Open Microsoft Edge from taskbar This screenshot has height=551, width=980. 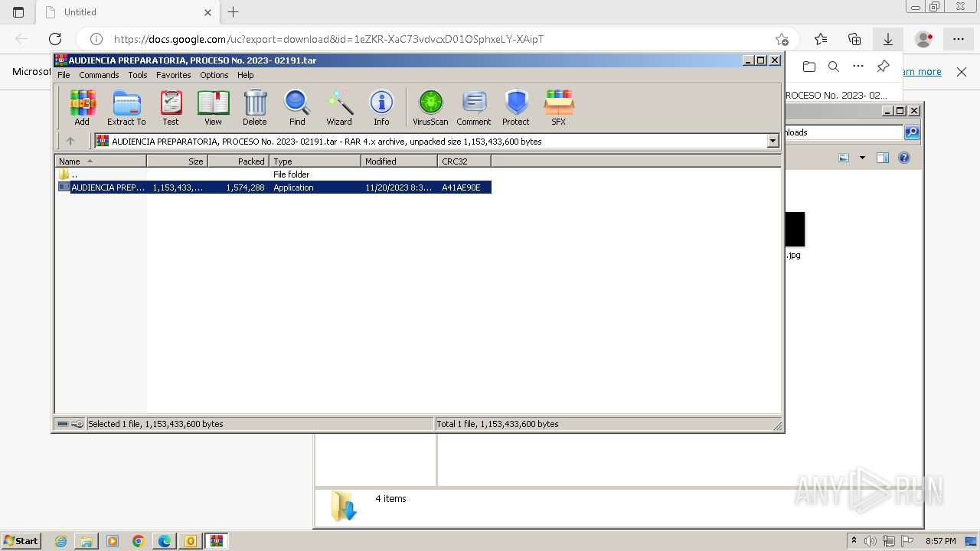(x=165, y=541)
